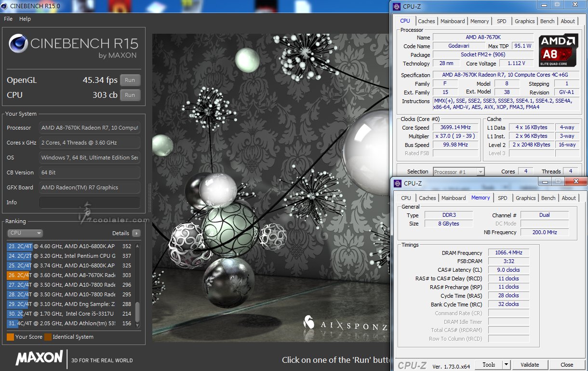588x371 pixels.
Task: Click the NB Frequency value 200.0 MHz
Action: coord(545,232)
